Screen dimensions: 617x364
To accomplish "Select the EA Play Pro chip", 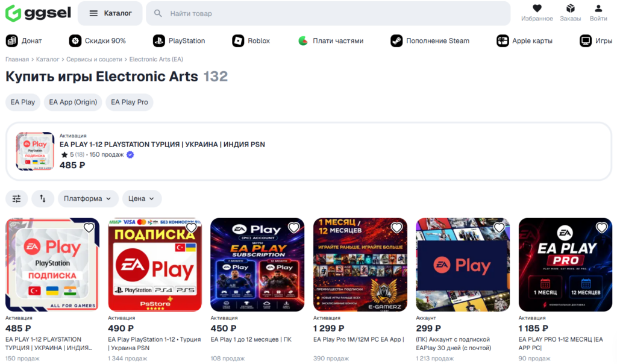I will (130, 102).
